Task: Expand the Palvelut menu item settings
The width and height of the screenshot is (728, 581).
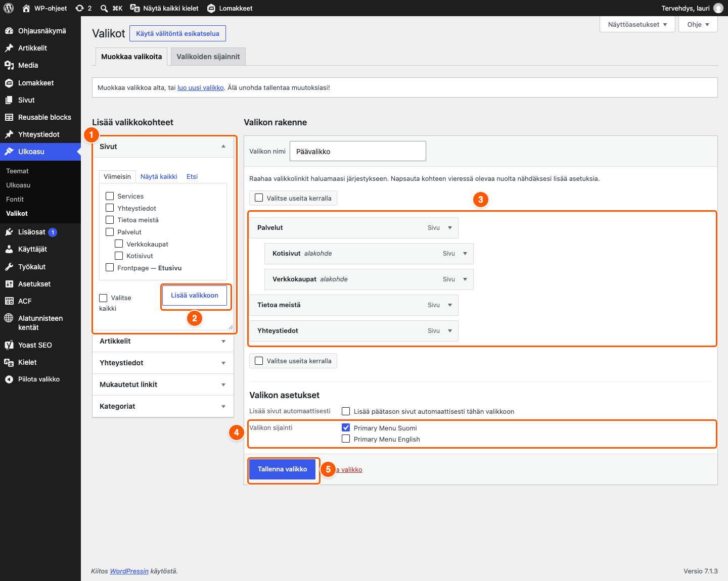Action: [450, 228]
